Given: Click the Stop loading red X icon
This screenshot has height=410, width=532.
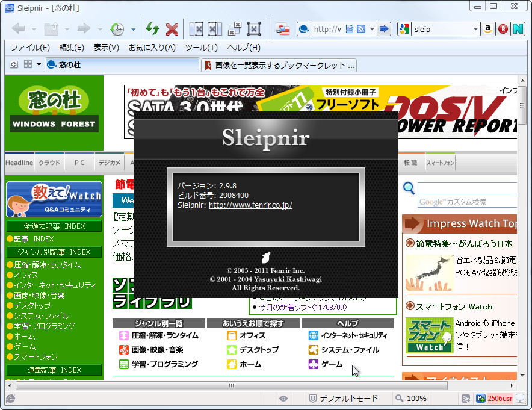Looking at the screenshot, I should [172, 28].
